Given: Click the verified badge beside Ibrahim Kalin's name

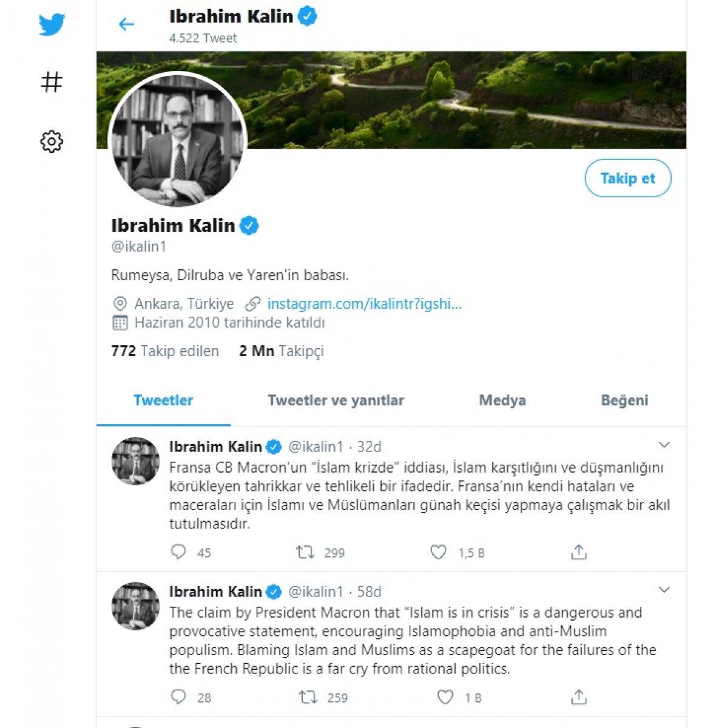Looking at the screenshot, I should (x=248, y=225).
